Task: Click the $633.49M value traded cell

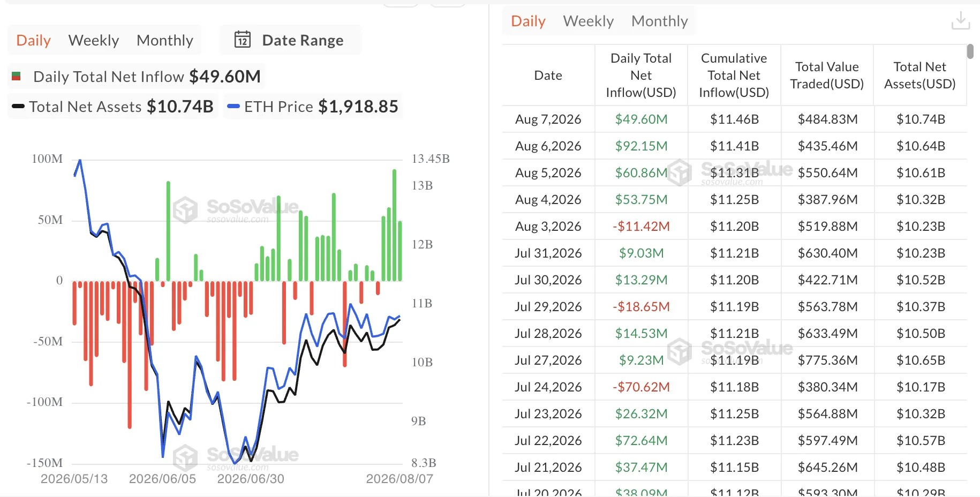Action: coord(827,333)
